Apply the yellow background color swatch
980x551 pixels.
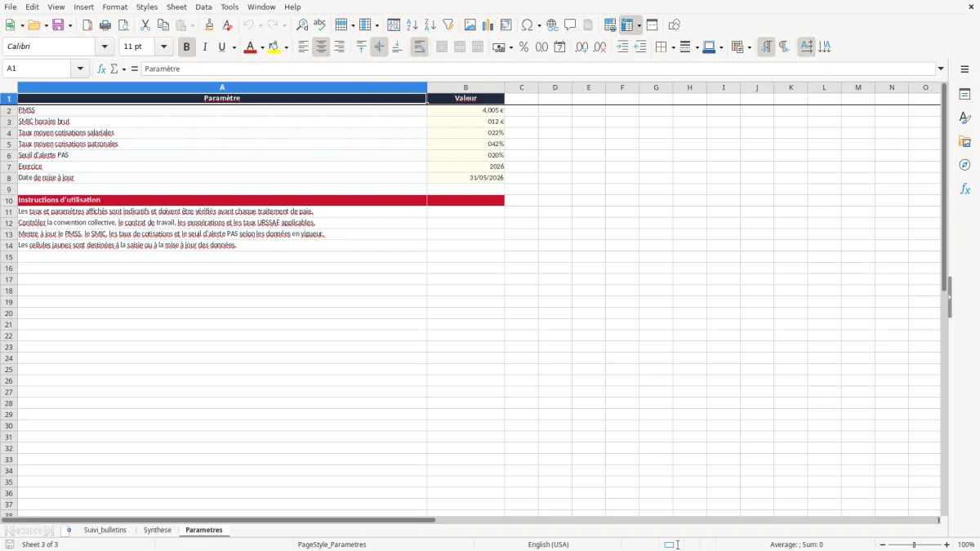click(274, 47)
